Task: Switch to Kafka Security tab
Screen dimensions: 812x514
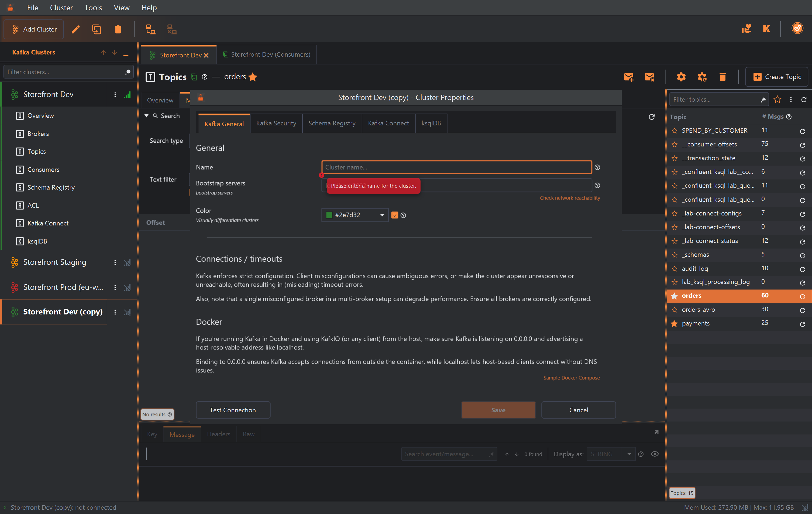Action: pos(276,124)
